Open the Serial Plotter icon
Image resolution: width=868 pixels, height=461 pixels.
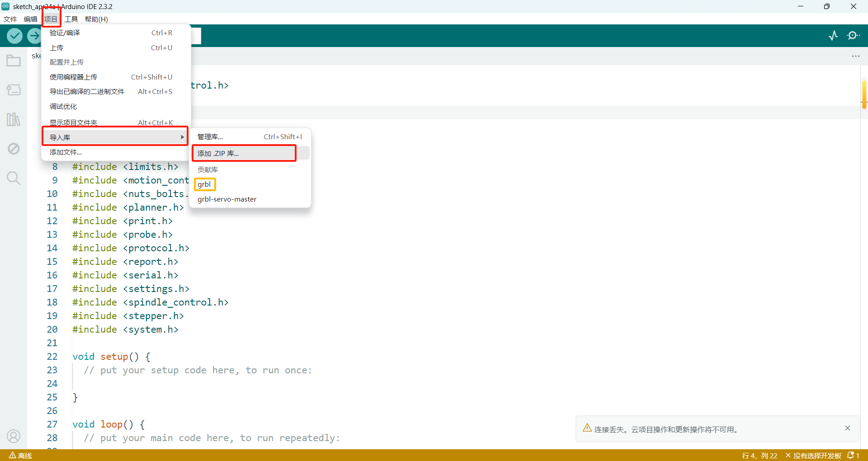click(x=833, y=36)
